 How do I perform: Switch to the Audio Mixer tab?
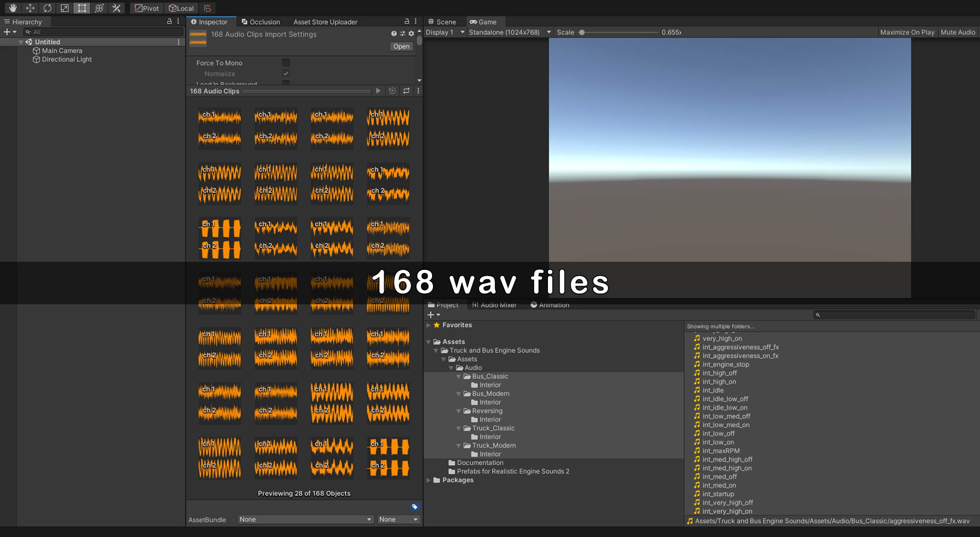494,305
